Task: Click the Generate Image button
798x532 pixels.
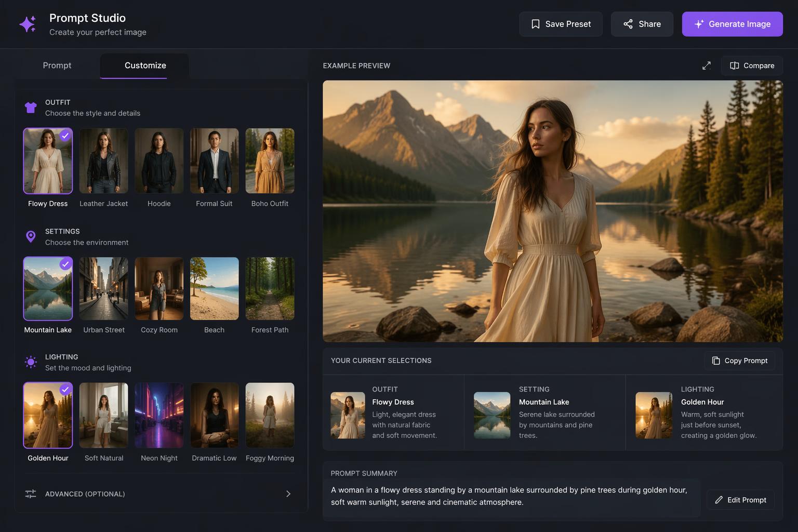Action: [x=732, y=24]
